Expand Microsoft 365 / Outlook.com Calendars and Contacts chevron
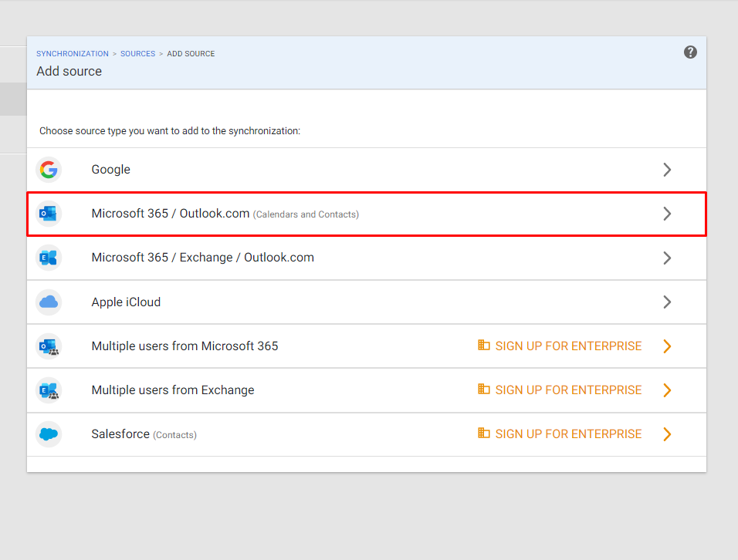Screen dimensions: 738x560 pos(667,214)
